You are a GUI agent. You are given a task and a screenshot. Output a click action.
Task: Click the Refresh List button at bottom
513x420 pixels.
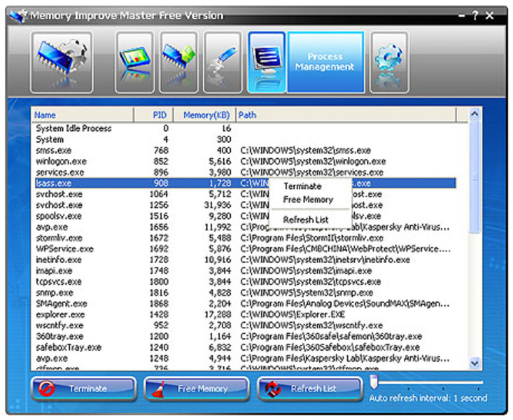pos(310,388)
